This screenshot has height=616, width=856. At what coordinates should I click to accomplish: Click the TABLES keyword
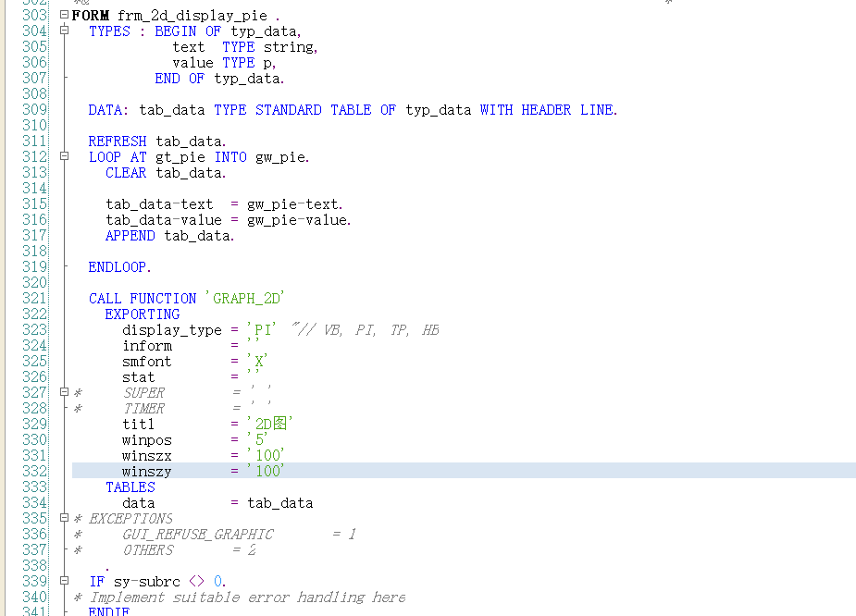pyautogui.click(x=130, y=487)
